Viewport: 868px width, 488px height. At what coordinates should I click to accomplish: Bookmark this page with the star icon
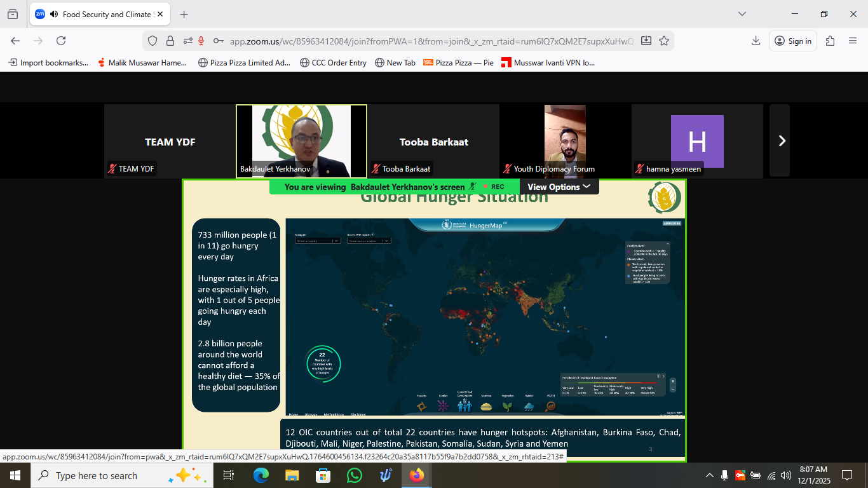coord(664,41)
